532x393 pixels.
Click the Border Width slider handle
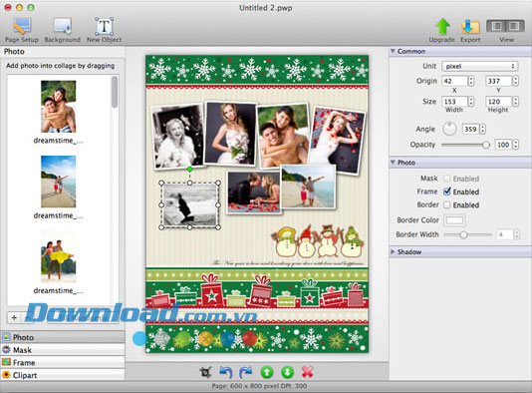point(464,234)
